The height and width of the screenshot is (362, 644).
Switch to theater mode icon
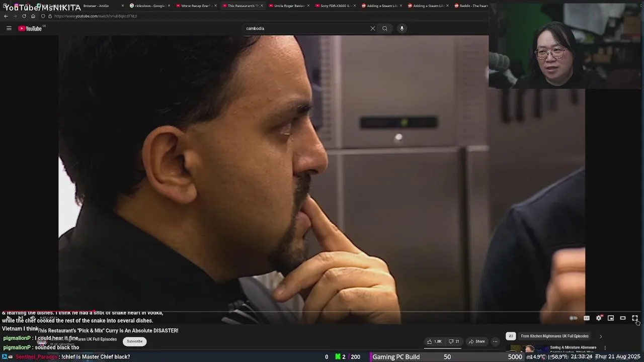pyautogui.click(x=623, y=318)
